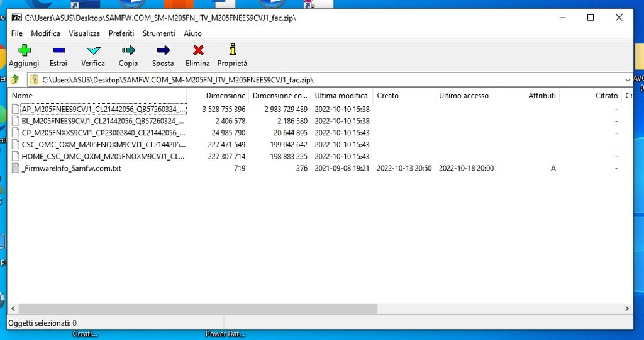The image size is (644, 340).
Task: Click the Sposta (move) blue arrow icon
Action: click(163, 50)
